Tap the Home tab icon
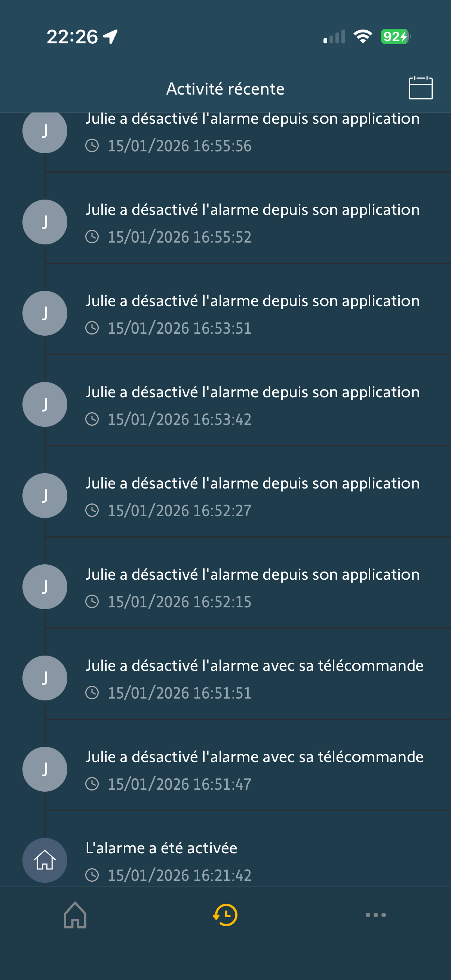451x980 pixels. [75, 915]
